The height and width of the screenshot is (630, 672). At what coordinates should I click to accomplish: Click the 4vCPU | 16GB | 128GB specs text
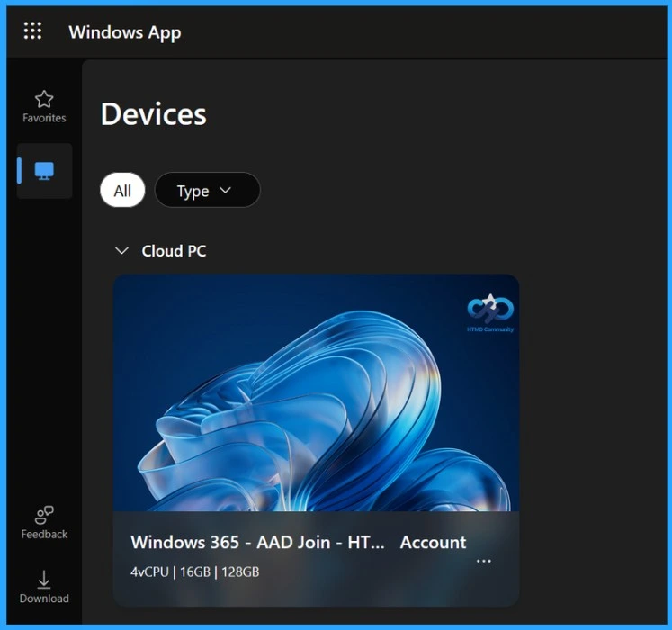[x=195, y=571]
